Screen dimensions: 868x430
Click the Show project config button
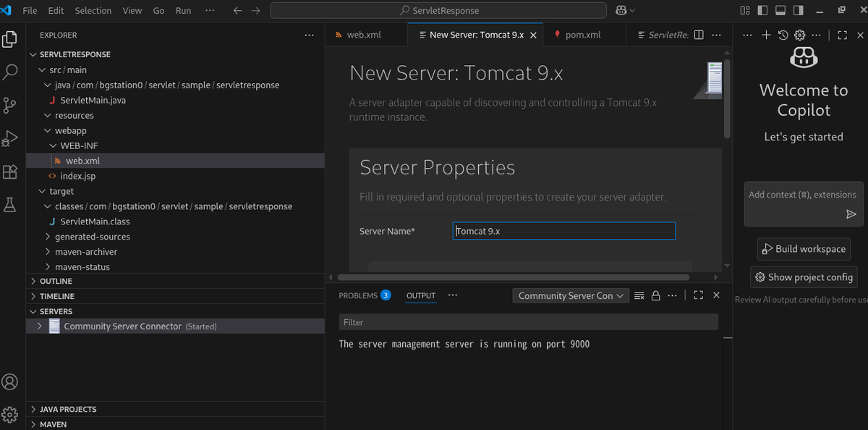[x=804, y=277]
